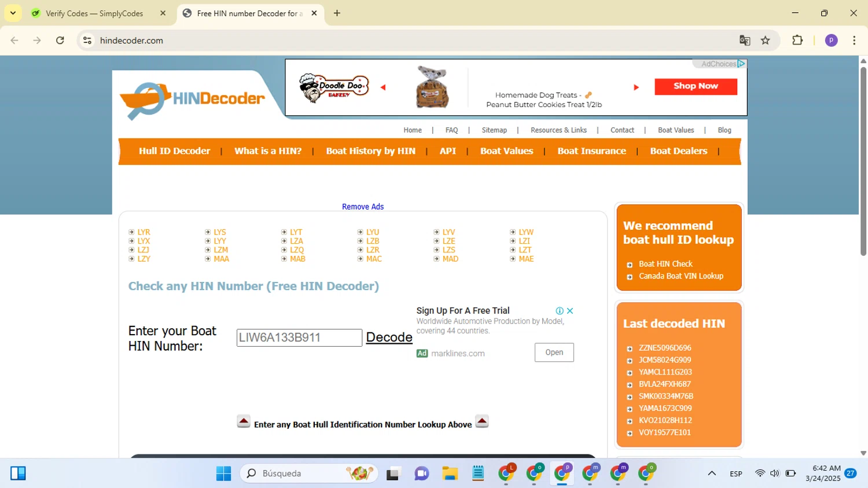Open the Wi-Fi network tray icon

(760, 474)
